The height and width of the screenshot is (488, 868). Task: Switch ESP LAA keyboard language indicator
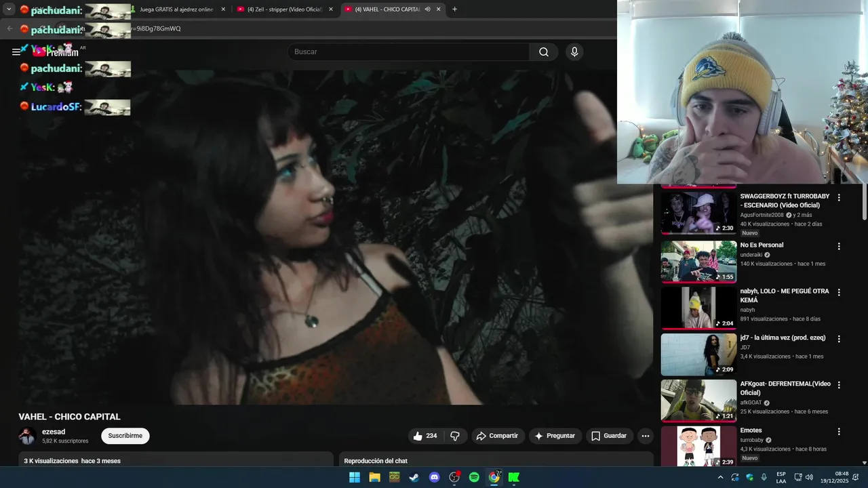pos(781,477)
